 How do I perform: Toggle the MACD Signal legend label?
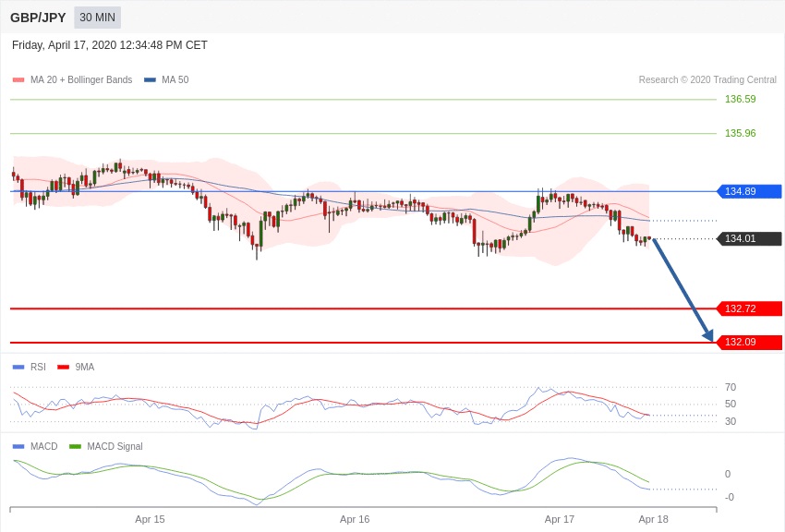tap(115, 446)
